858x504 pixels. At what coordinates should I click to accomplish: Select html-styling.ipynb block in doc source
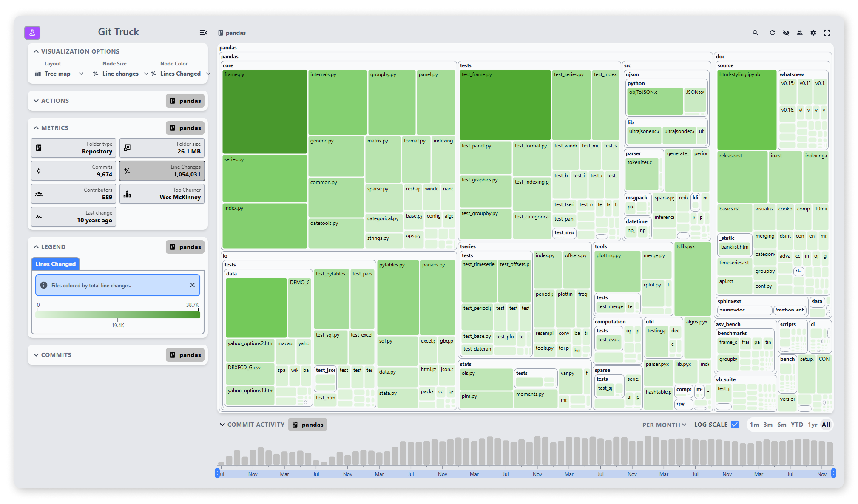(747, 110)
